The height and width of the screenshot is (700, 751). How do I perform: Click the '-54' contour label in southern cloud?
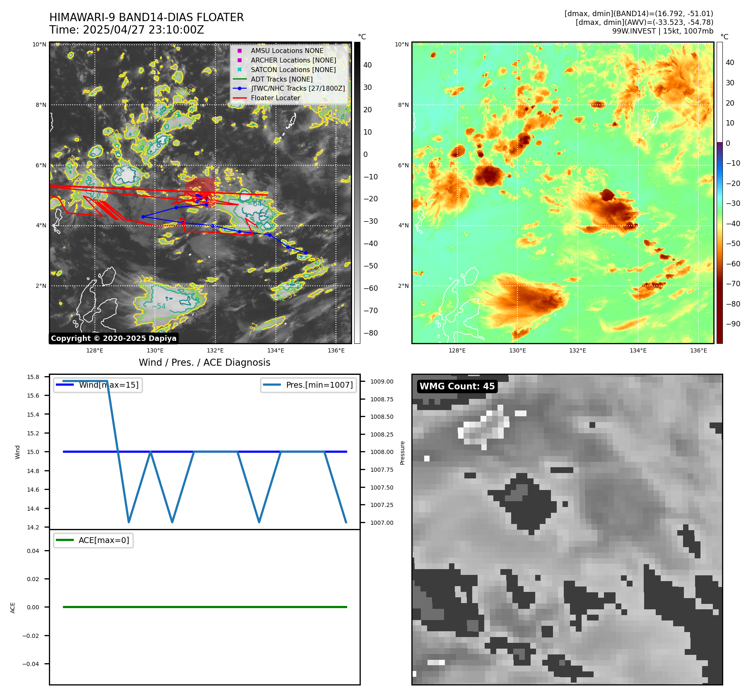[x=159, y=306]
